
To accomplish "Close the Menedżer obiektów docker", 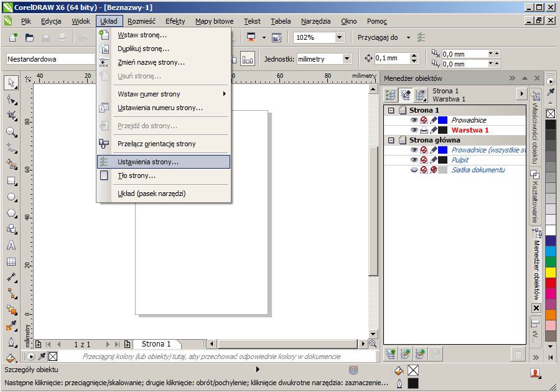I will [x=537, y=78].
